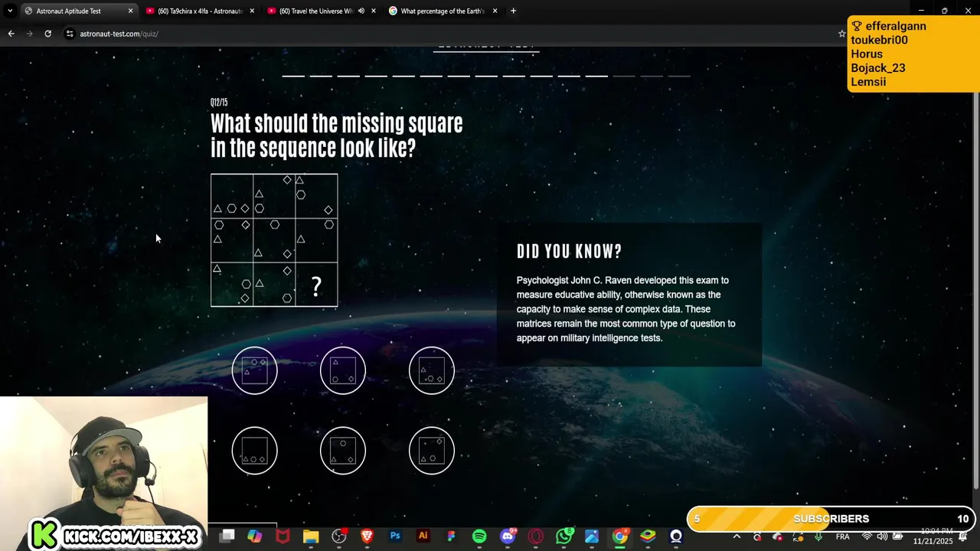Choose answer with triangle top-left, hexagon and diamond below
This screenshot has height=551, width=980.
pyautogui.click(x=343, y=370)
